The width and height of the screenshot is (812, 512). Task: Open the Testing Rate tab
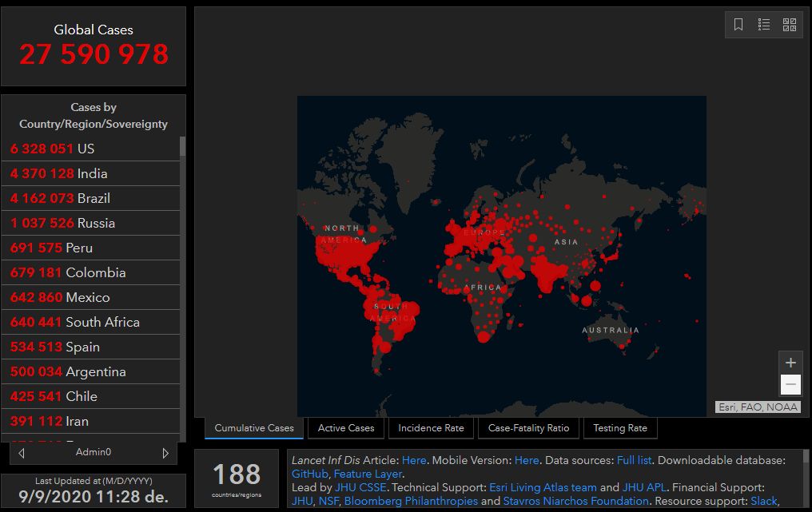coord(620,428)
